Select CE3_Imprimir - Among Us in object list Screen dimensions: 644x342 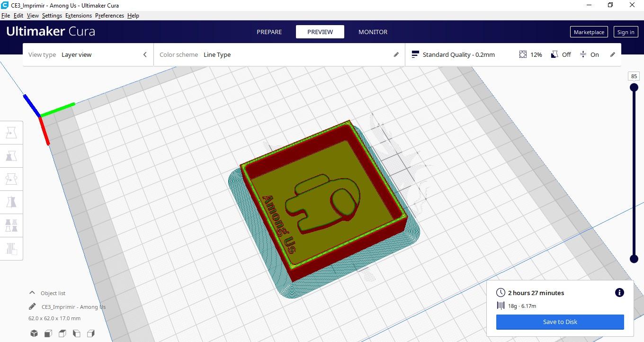point(73,307)
